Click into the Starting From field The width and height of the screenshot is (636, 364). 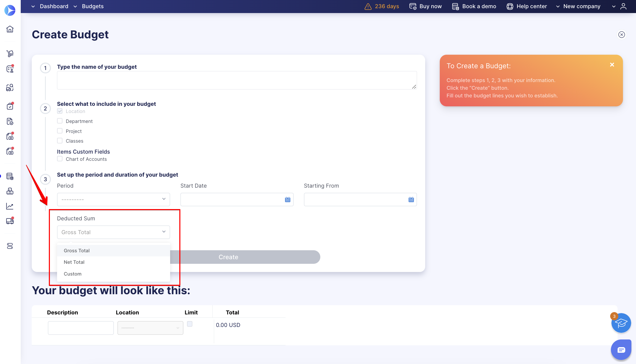pos(360,199)
